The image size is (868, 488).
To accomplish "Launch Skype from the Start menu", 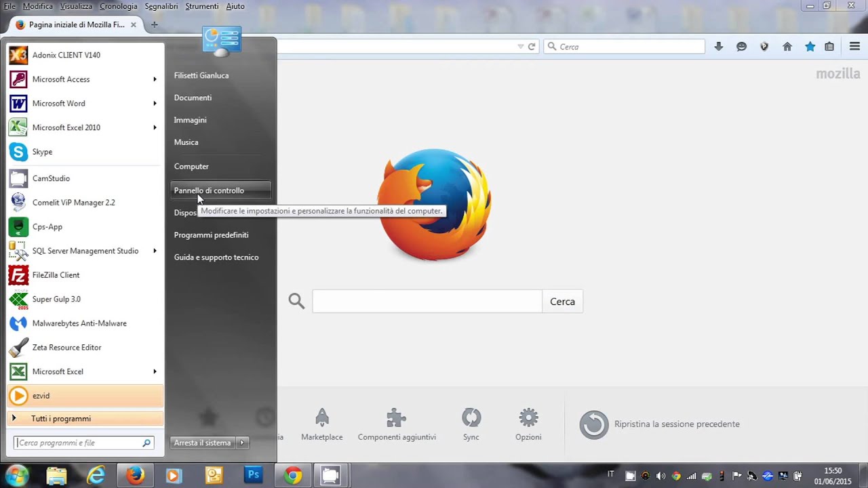I will 85,152.
